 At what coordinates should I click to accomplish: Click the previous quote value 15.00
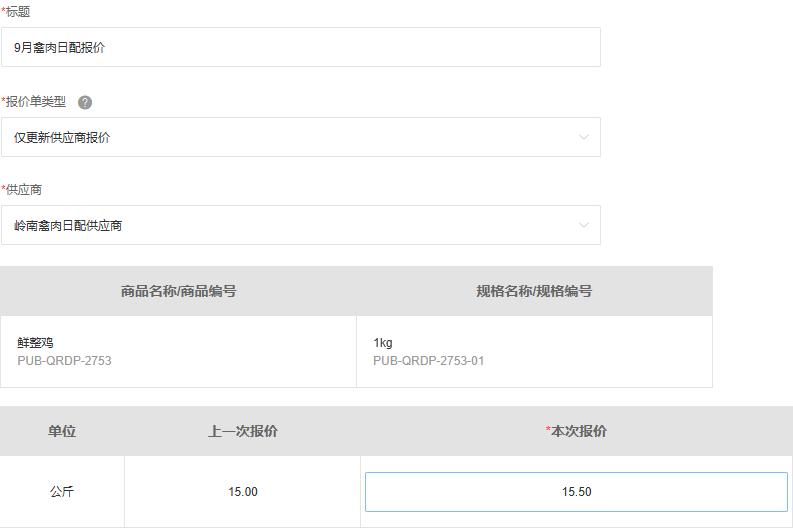tap(243, 492)
